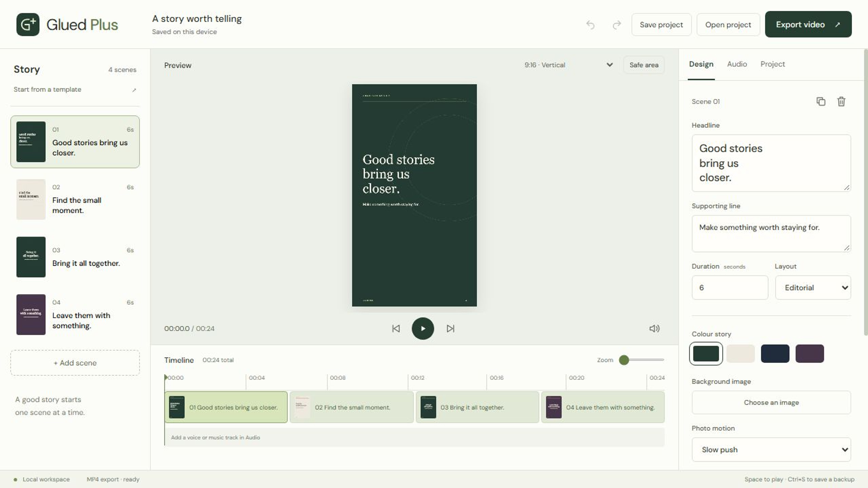Switch to the Audio tab
The height and width of the screenshot is (488, 868).
click(737, 64)
